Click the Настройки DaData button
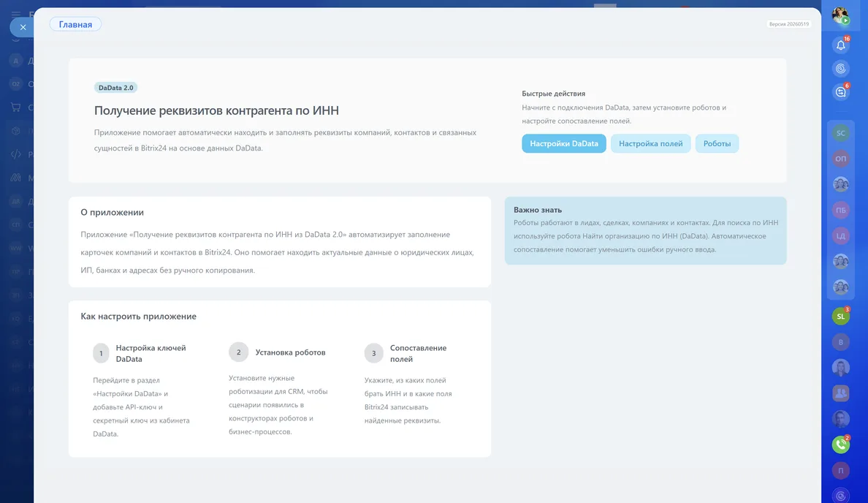This screenshot has width=868, height=503. pyautogui.click(x=563, y=143)
